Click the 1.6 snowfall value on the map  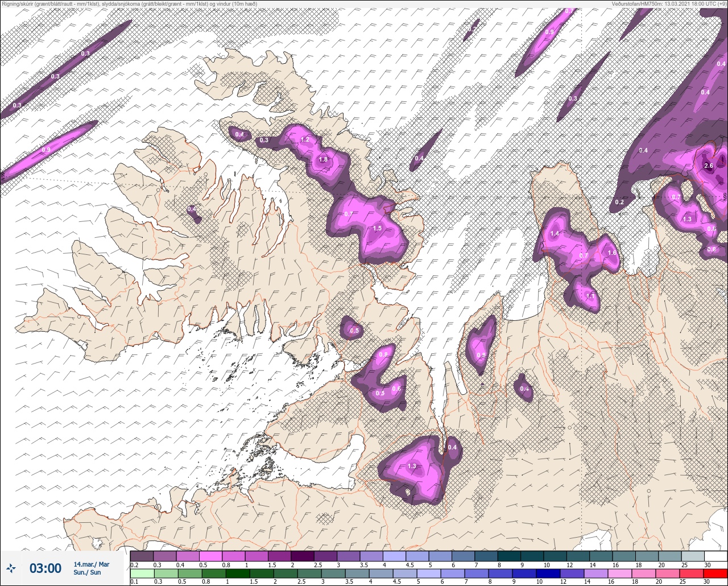point(612,253)
